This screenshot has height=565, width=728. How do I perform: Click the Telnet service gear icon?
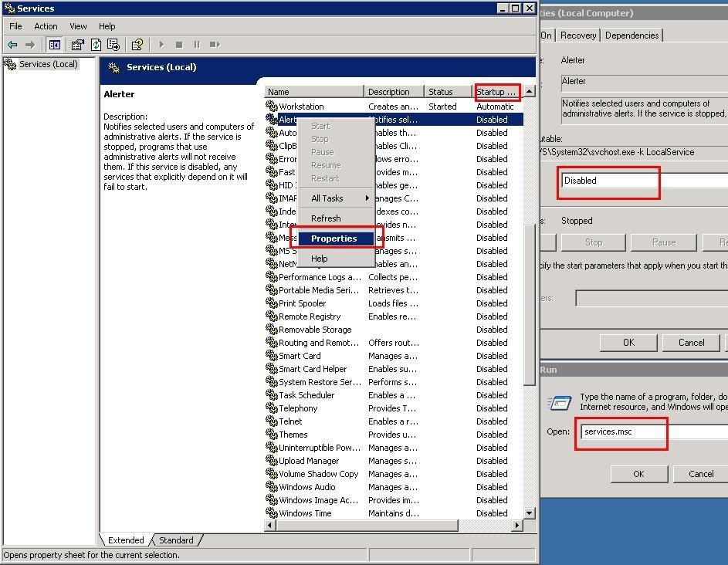tap(272, 421)
